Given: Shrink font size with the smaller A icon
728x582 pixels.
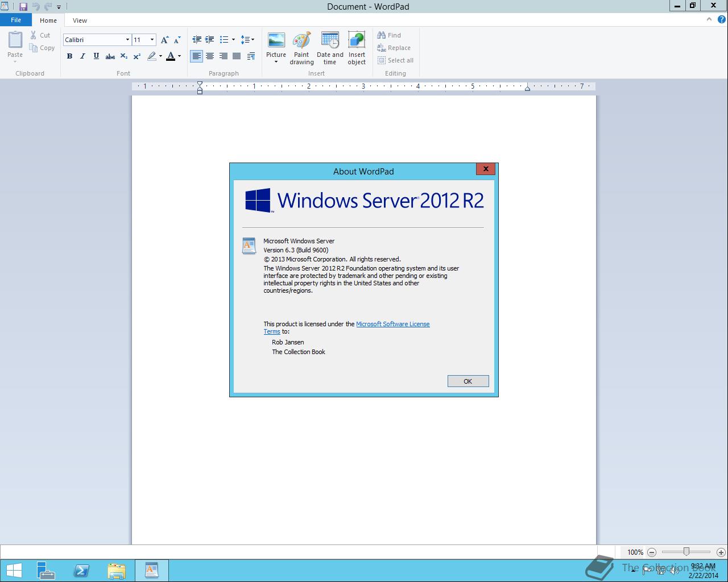Looking at the screenshot, I should point(177,40).
